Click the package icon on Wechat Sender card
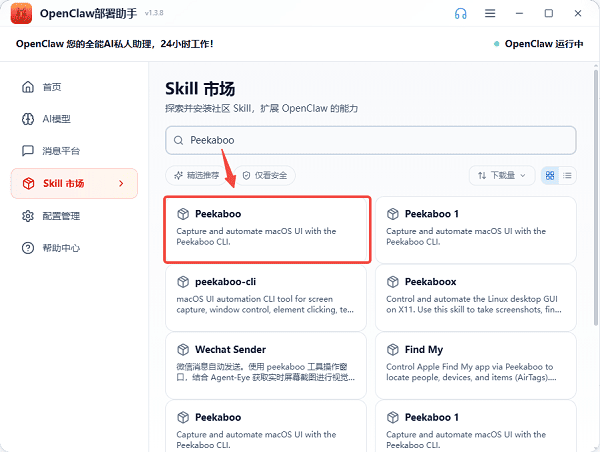The image size is (600, 452). point(183,349)
